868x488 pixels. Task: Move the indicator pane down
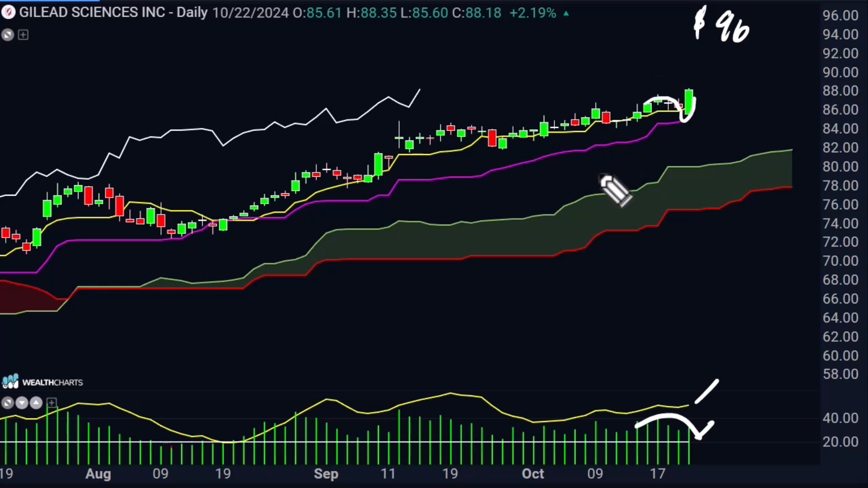[x=22, y=403]
